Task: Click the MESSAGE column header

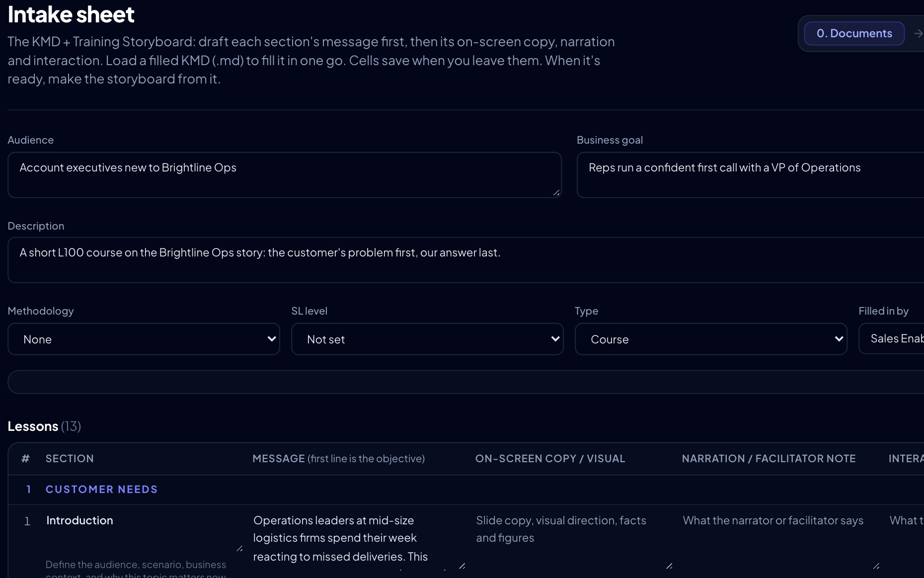Action: pyautogui.click(x=338, y=459)
